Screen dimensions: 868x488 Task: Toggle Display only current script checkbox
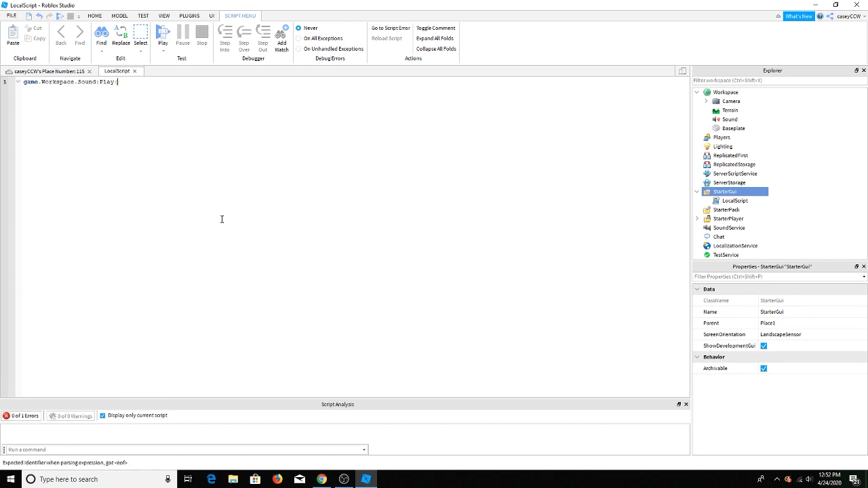[103, 415]
